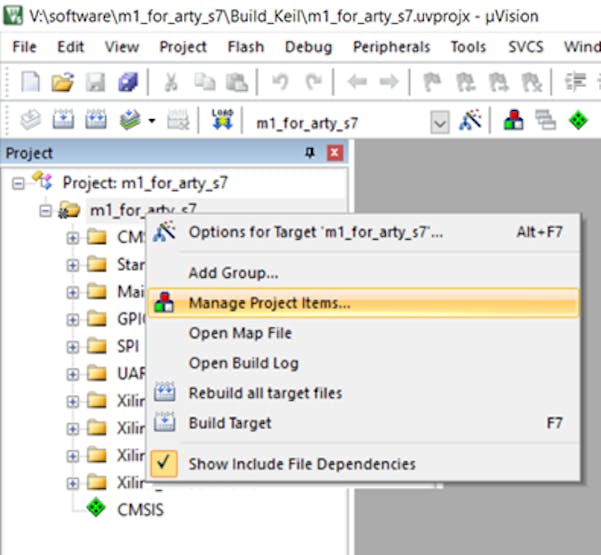Choose Add Group... in context menu
Image resolution: width=601 pixels, height=555 pixels.
coord(363,273)
